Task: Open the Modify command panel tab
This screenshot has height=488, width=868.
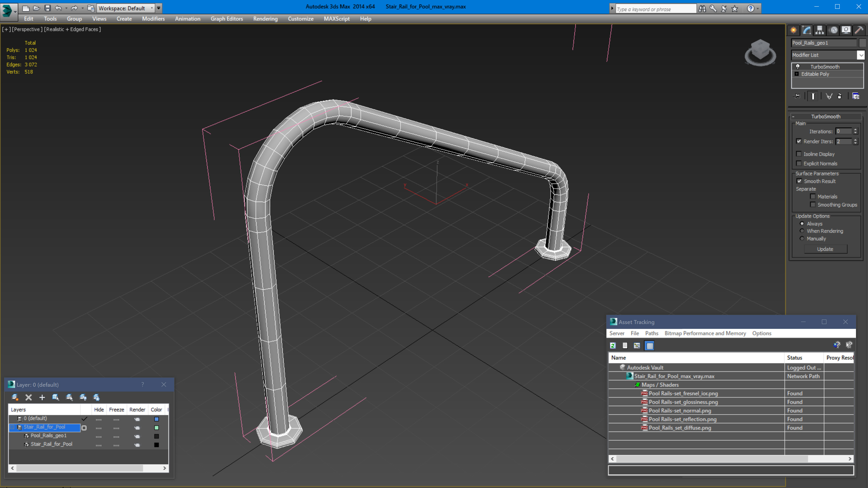Action: [807, 30]
